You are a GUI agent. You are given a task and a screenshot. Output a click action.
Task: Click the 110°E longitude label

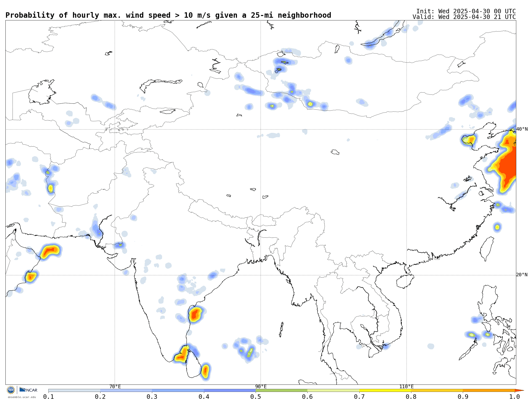(x=406, y=386)
